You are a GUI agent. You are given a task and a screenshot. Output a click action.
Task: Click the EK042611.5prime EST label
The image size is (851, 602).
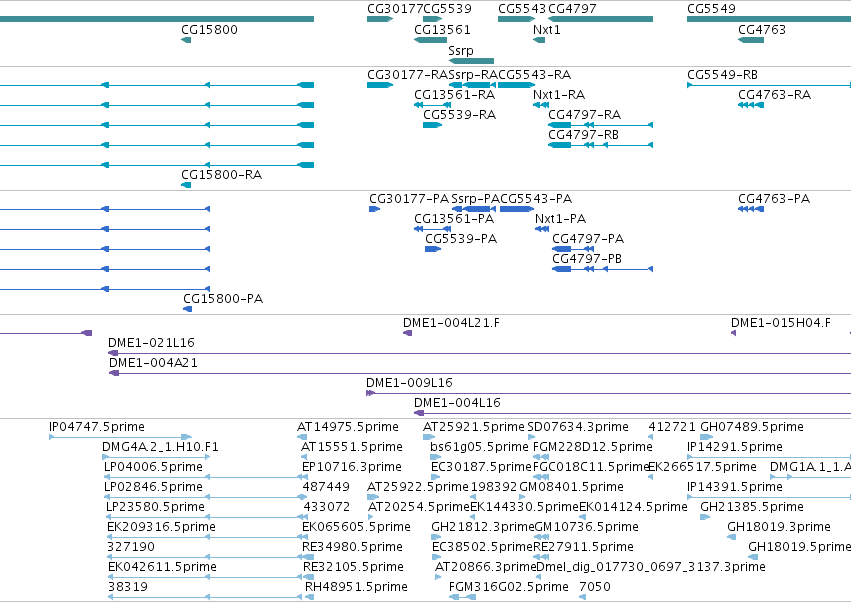point(162,567)
